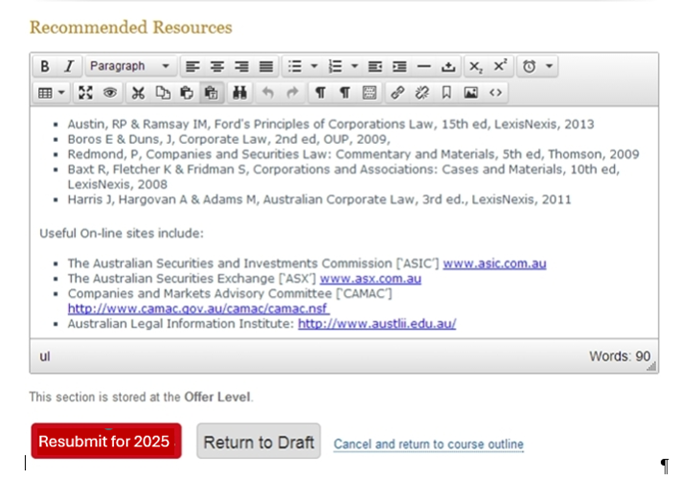Open bullet list style dropdown arrow

click(x=314, y=66)
